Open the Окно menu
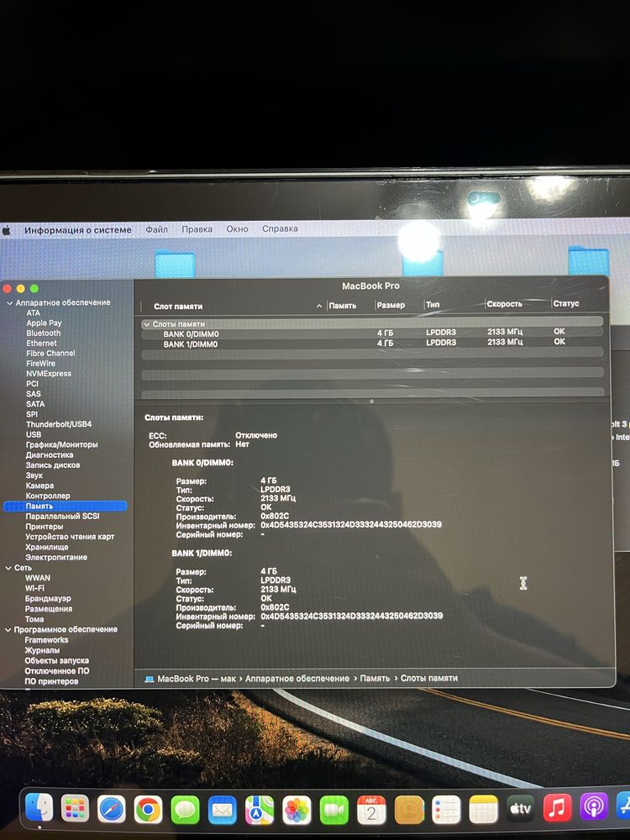The image size is (630, 840). 237,228
